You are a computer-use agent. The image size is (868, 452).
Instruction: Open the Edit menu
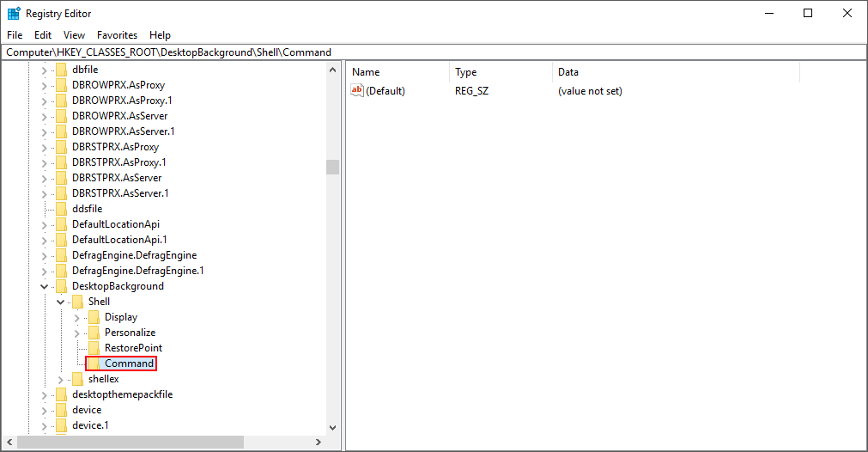pos(43,35)
